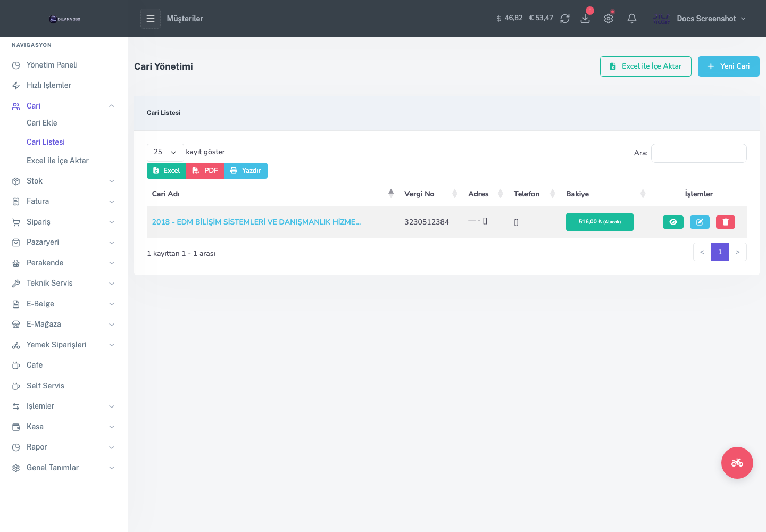Image resolution: width=766 pixels, height=532 pixels.
Task: Delete the customer with the trash icon
Action: (726, 222)
